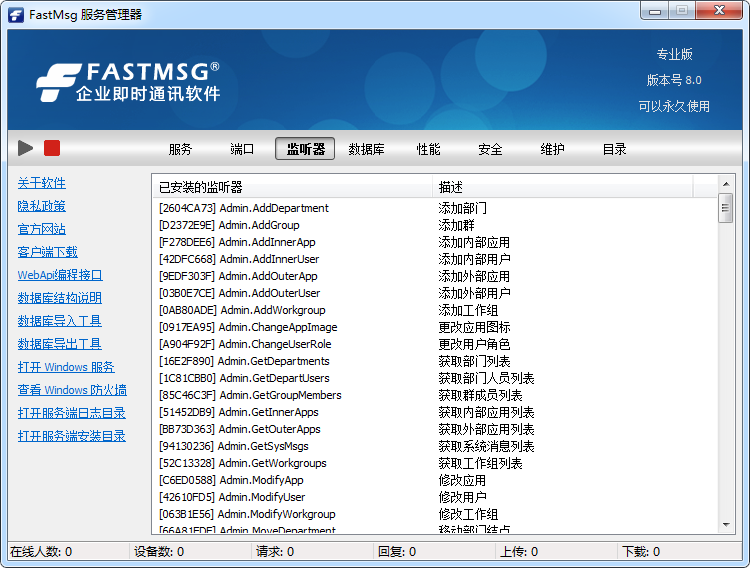Click 查看 Windows 防火墙 link
Viewport: 750px width, 568px height.
tap(72, 390)
